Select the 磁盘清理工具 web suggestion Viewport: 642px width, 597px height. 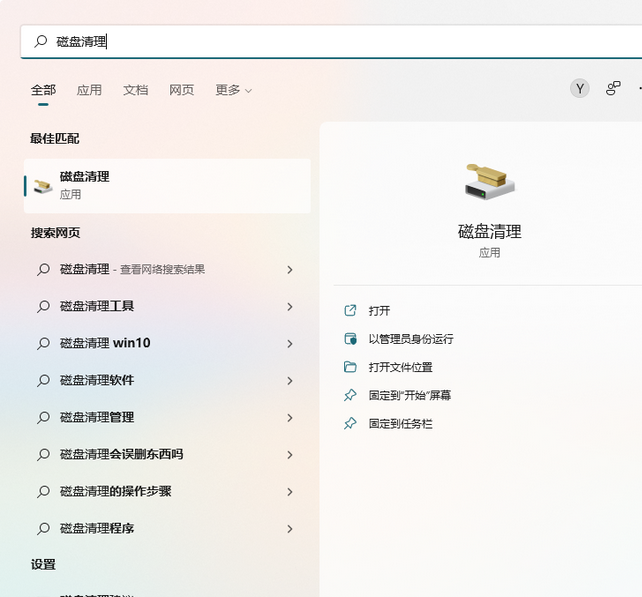167,306
